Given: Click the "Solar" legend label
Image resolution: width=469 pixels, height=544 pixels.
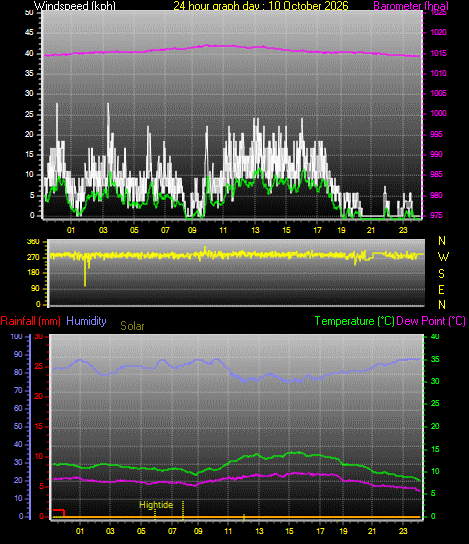Looking at the screenshot, I should [x=132, y=326].
